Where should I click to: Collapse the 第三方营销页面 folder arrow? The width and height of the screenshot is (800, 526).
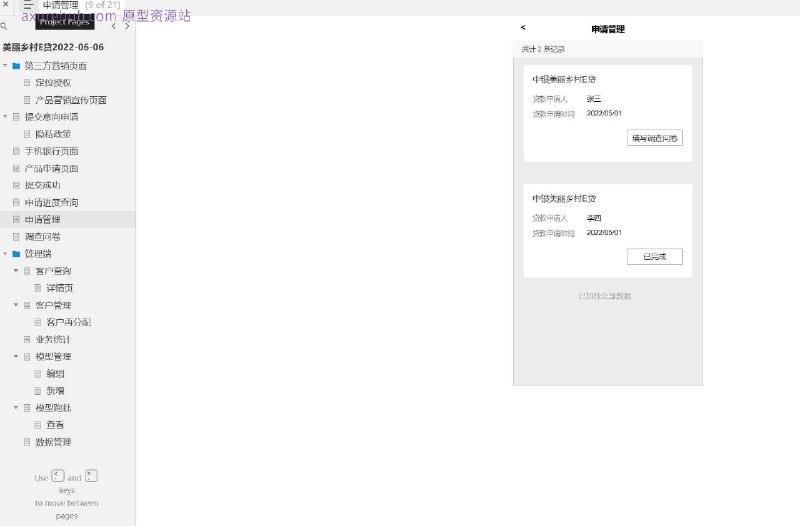(x=5, y=65)
